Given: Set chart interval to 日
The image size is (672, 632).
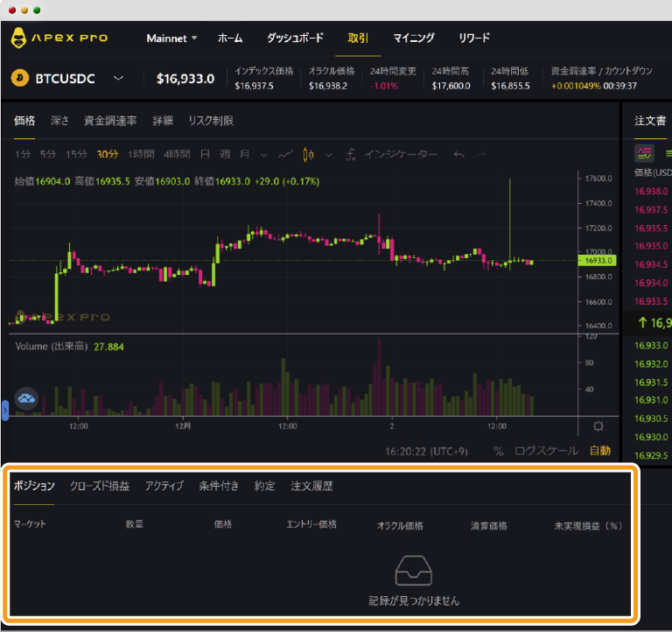Looking at the screenshot, I should tap(205, 154).
